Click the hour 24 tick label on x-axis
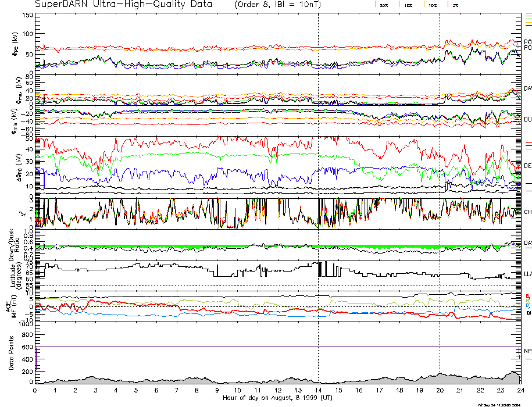 (520, 391)
